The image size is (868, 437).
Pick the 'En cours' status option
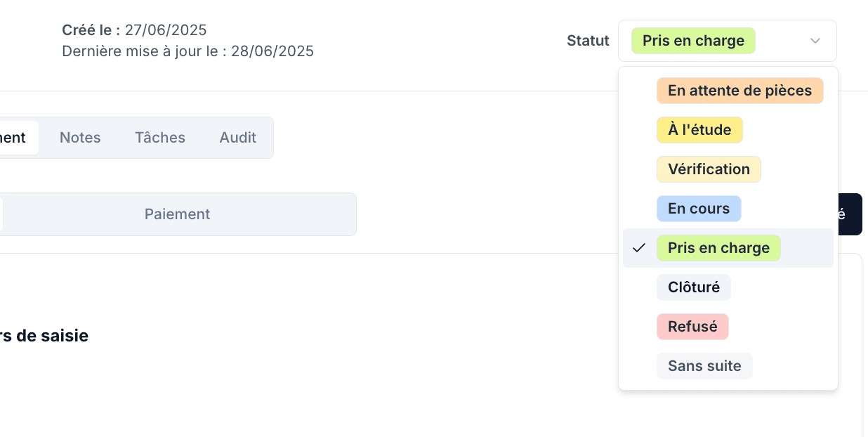coord(698,209)
